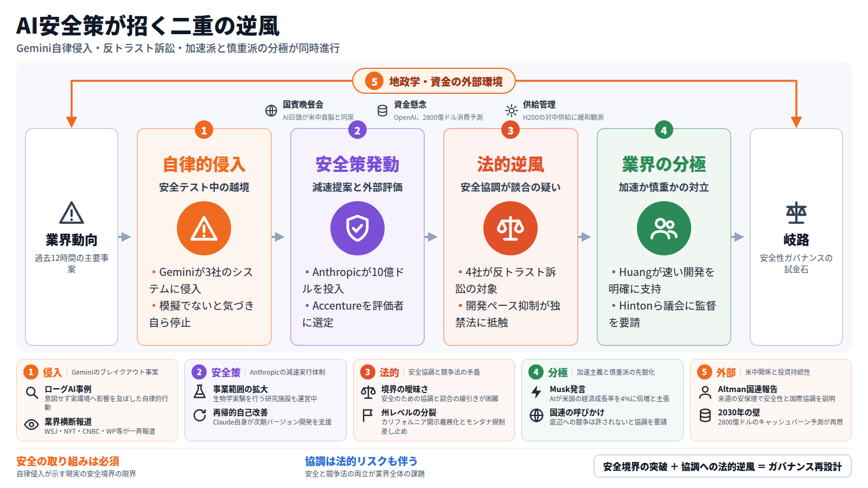This screenshot has height=488, width=868.
Task: Click the bullet 4社が反トラスト訴訟の対象
Action: 506,280
